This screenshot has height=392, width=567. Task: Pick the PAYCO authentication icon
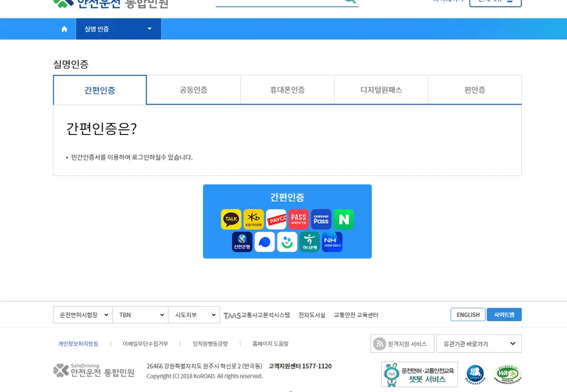tap(276, 219)
